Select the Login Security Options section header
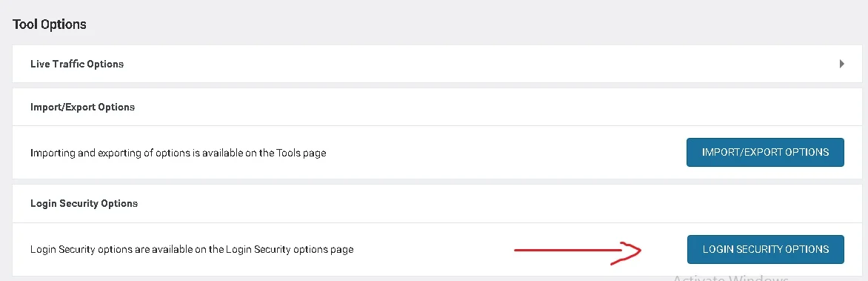This screenshot has width=868, height=281. click(x=84, y=203)
